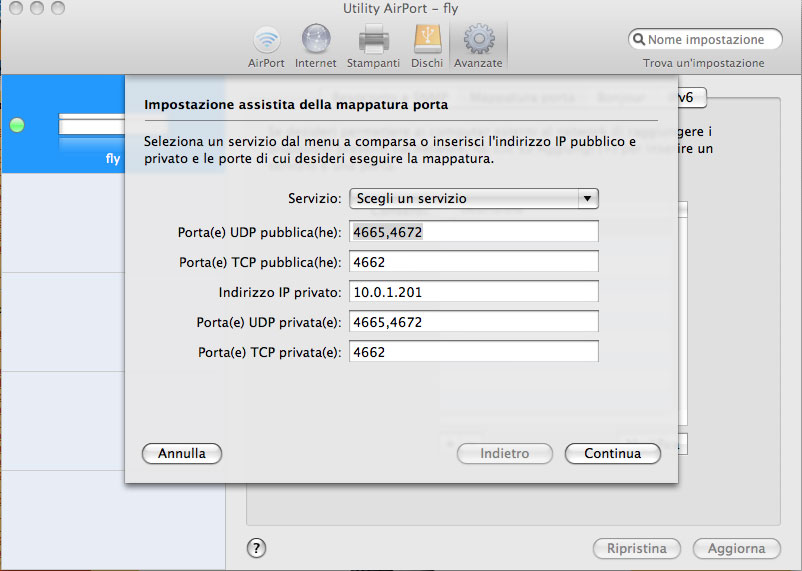The width and height of the screenshot is (802, 571).
Task: Focus the Porta(e) TCP pubblica(he) field
Action: pos(474,262)
